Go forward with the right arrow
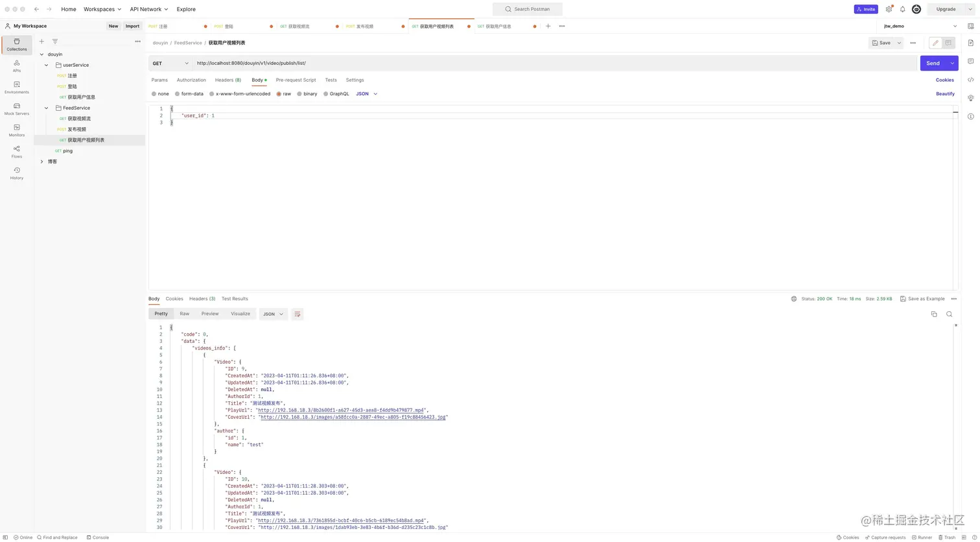This screenshot has height=542, width=980. coord(49,9)
